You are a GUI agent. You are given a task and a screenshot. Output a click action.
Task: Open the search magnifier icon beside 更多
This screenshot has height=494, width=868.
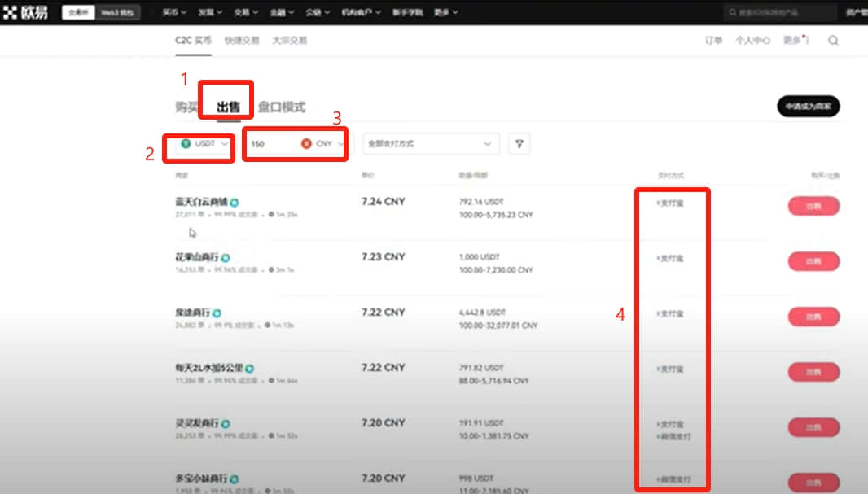point(833,41)
